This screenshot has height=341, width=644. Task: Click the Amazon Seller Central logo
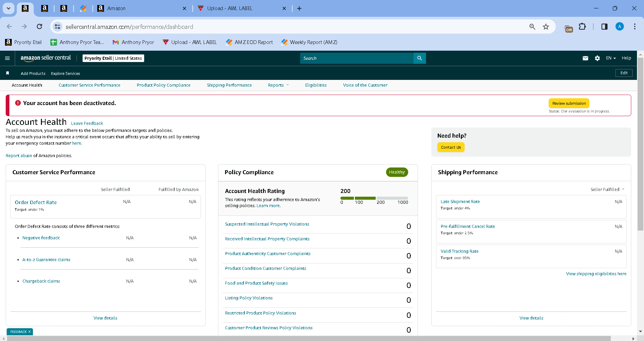click(46, 58)
